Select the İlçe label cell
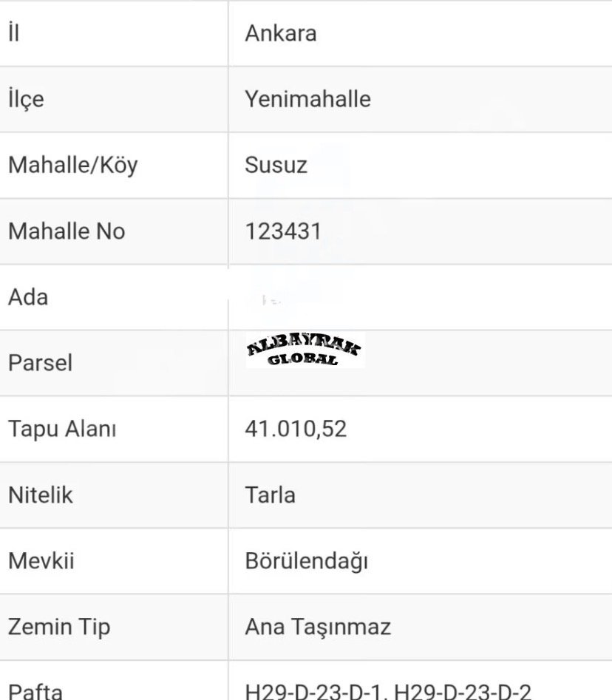612x700 pixels. click(26, 99)
